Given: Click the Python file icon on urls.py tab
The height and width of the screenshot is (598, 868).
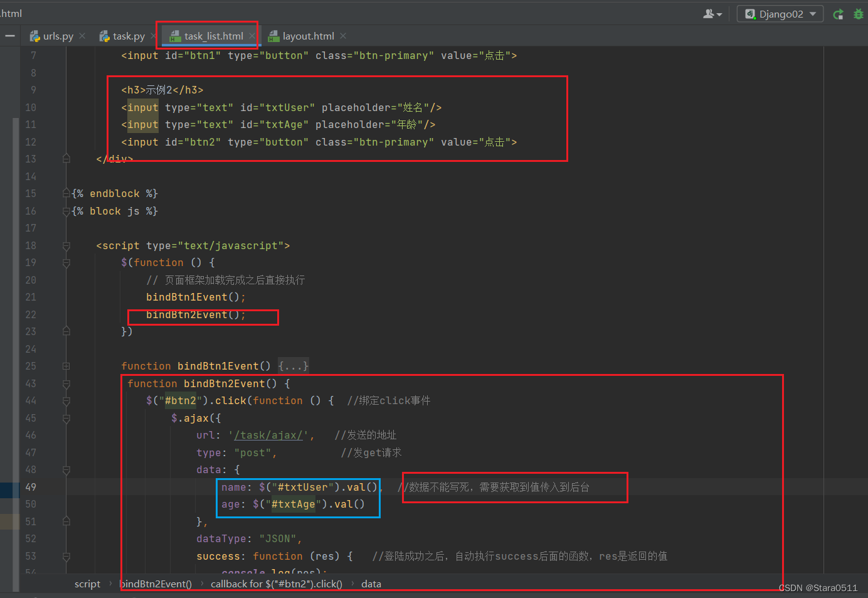Looking at the screenshot, I should click(x=35, y=36).
